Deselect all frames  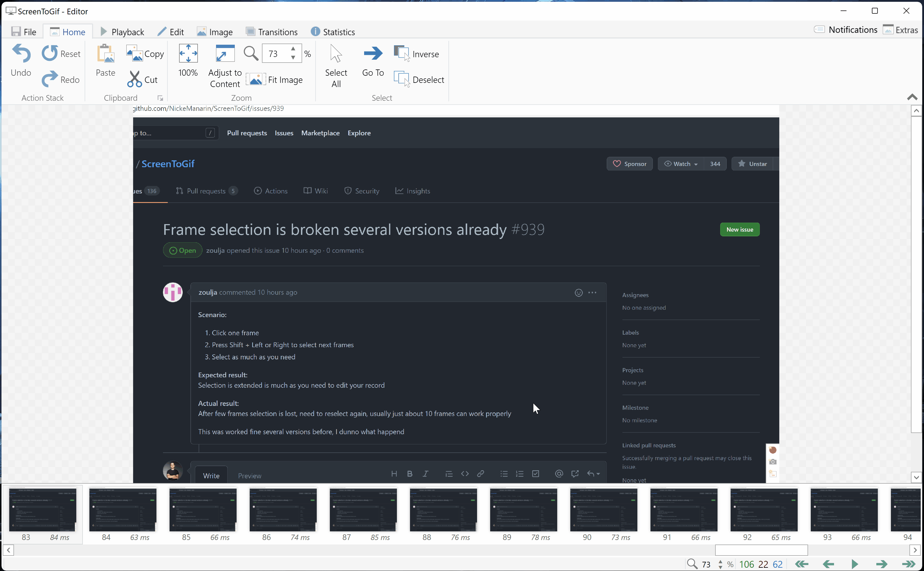tap(419, 79)
